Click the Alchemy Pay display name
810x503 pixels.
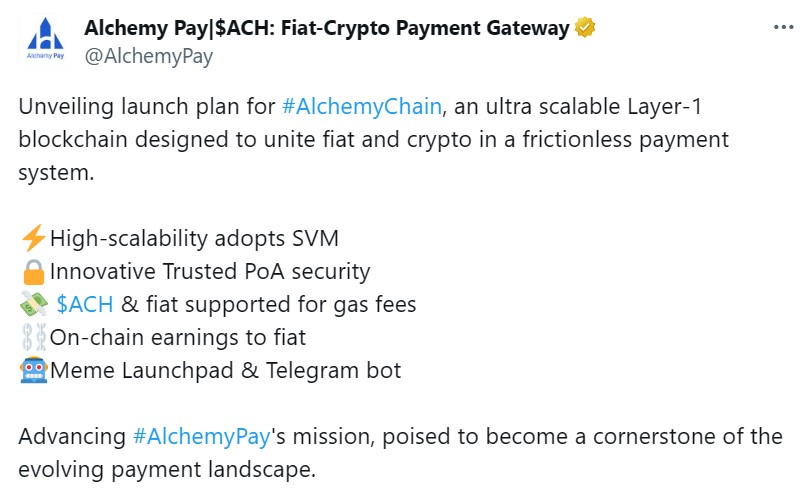tap(326, 28)
